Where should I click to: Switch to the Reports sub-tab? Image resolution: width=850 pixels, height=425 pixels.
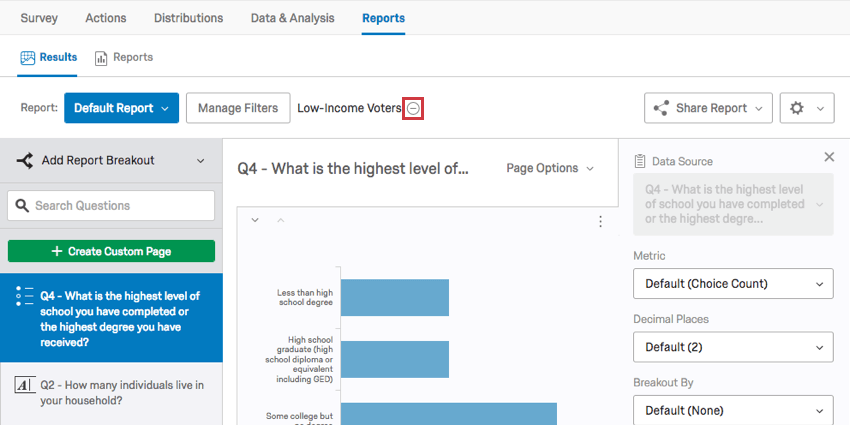tap(124, 57)
